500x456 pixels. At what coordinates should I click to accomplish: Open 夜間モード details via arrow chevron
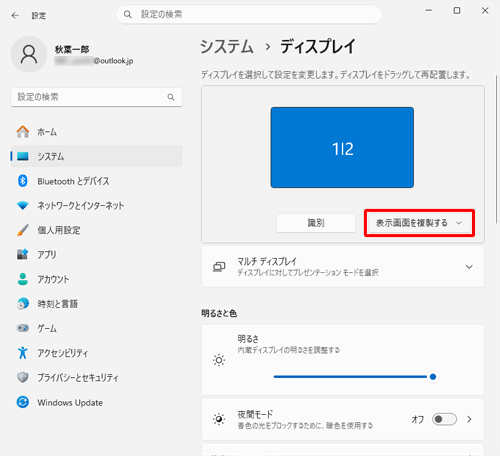pos(469,419)
